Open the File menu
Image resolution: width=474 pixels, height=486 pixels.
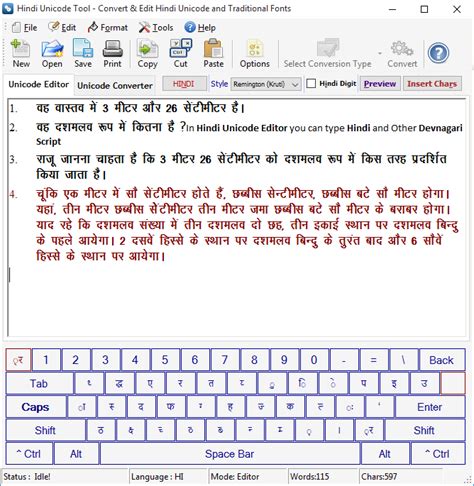pos(24,27)
